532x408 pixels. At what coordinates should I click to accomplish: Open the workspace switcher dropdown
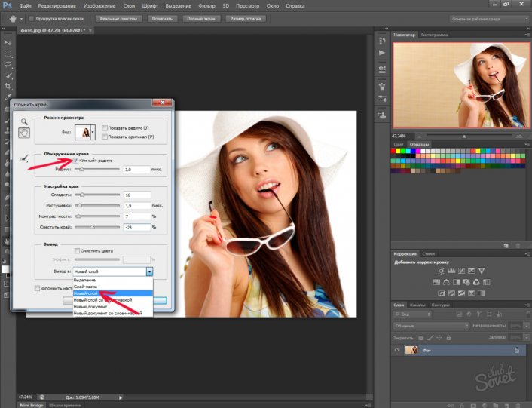tap(489, 19)
